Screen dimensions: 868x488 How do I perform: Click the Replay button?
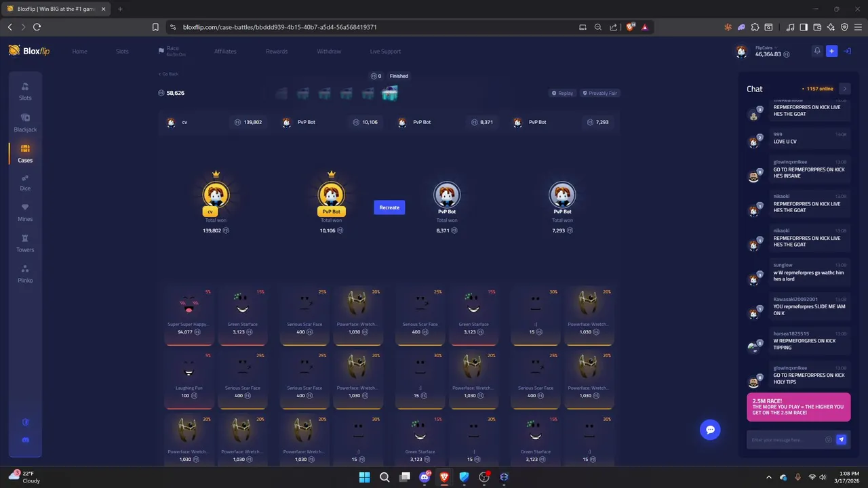tap(562, 94)
